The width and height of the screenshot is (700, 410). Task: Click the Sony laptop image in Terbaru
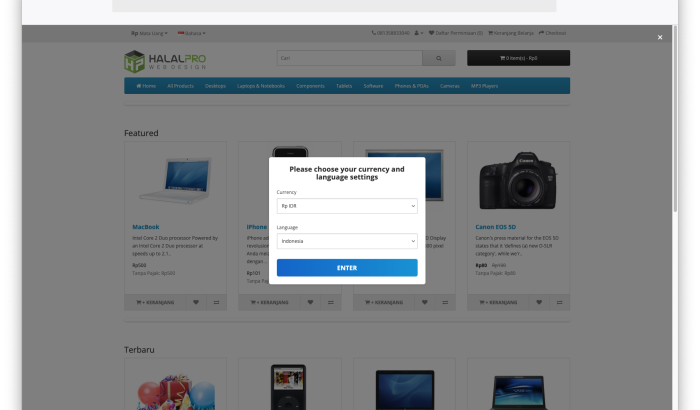click(x=518, y=392)
